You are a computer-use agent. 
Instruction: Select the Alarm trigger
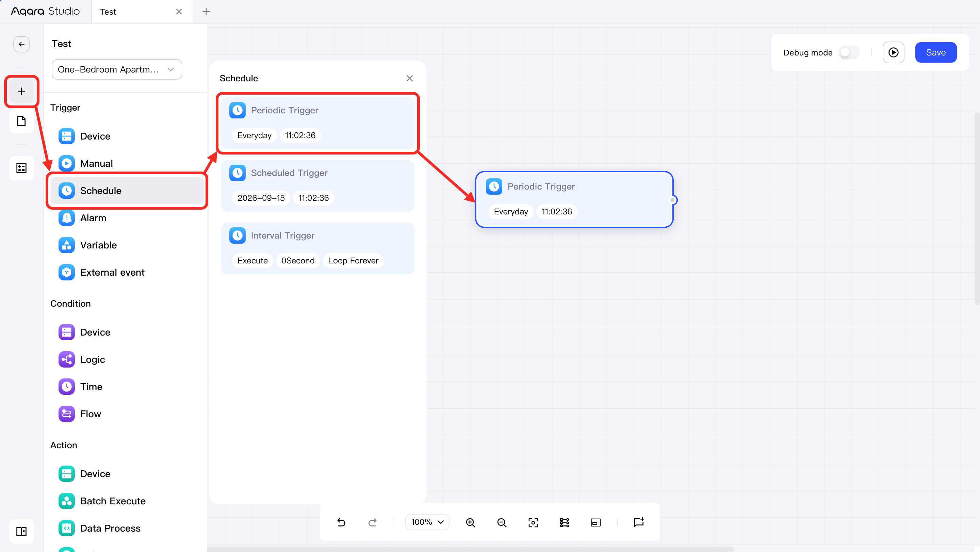(x=127, y=217)
